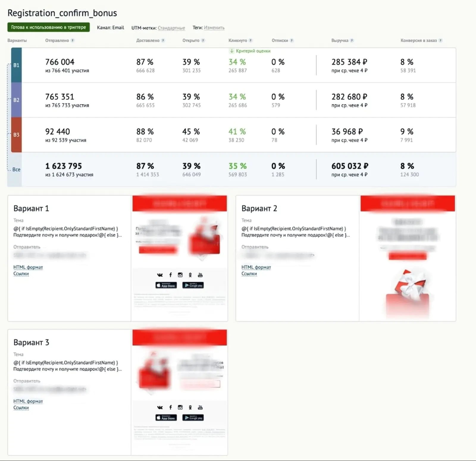Click the Registration_confirm_bonus title
This screenshot has height=461, width=476.
tap(62, 13)
